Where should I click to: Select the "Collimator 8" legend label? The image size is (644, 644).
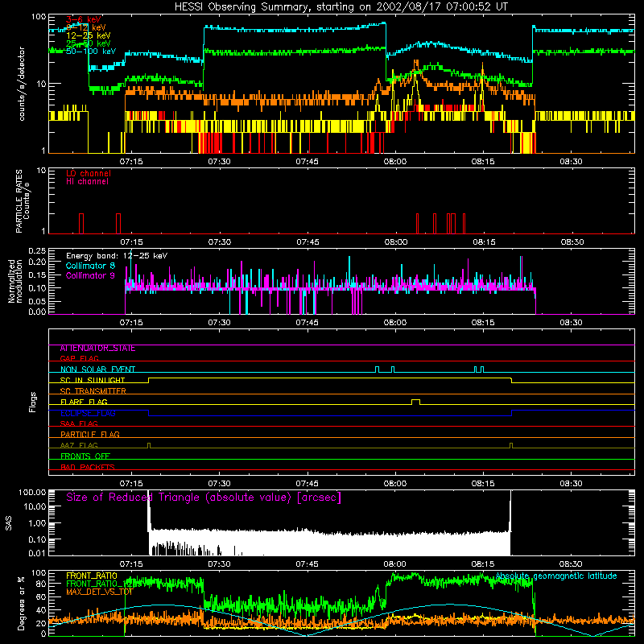pyautogui.click(x=90, y=266)
